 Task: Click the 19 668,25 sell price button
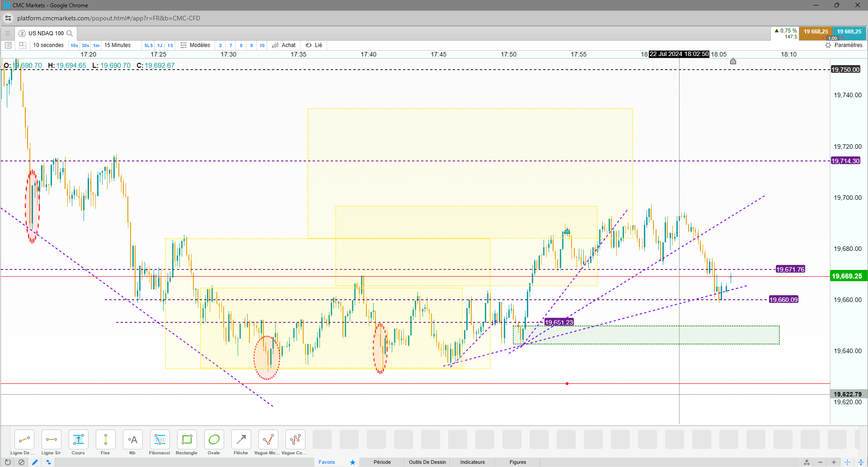pos(816,32)
